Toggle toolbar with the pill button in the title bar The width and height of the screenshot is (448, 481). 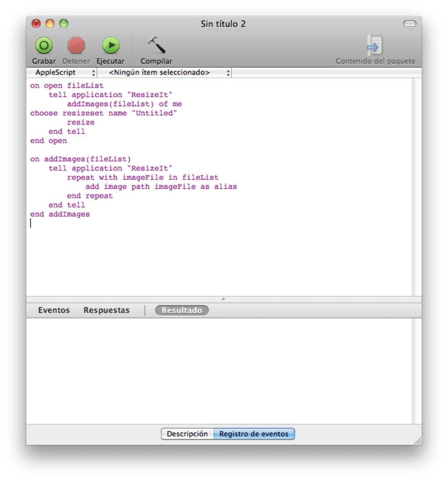[410, 24]
